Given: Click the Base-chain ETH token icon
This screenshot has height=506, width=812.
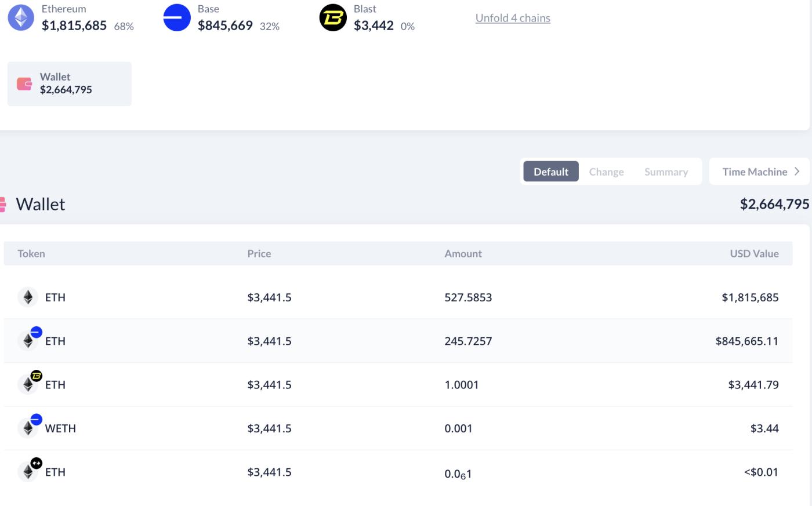Looking at the screenshot, I should pos(28,341).
